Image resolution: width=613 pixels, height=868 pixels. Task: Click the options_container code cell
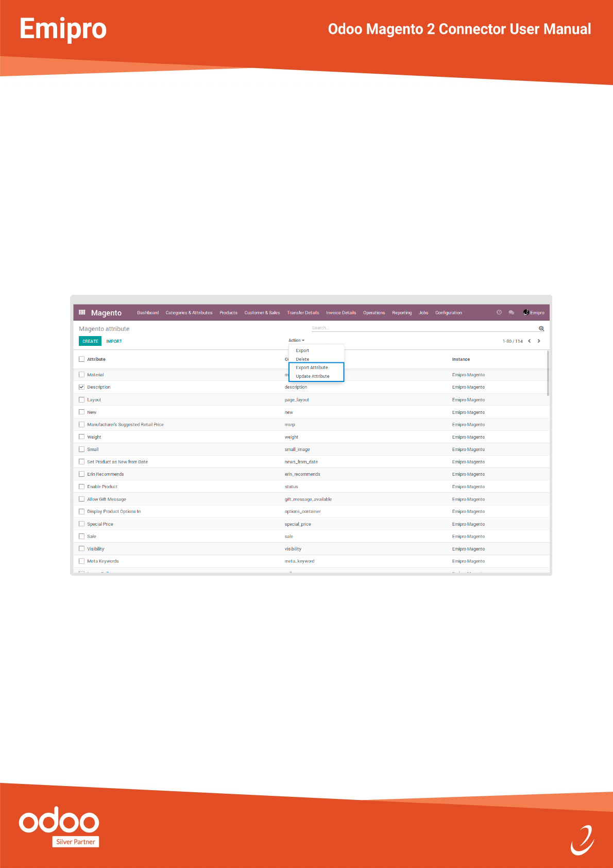302,512
